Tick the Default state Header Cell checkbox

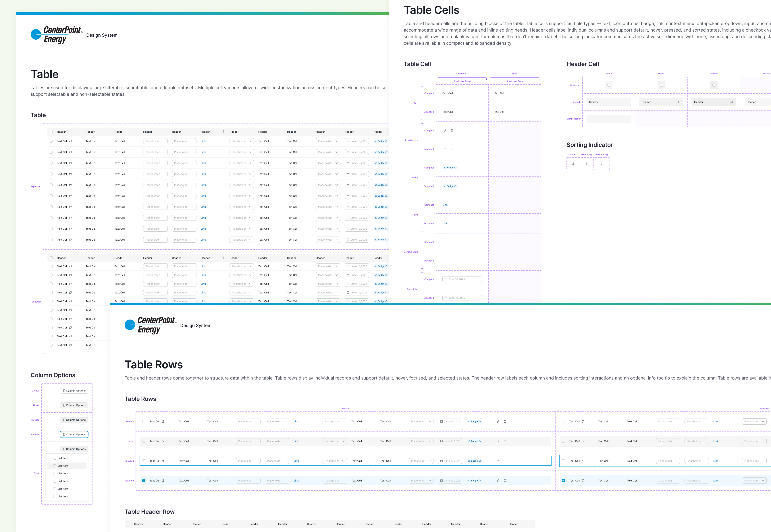click(x=609, y=85)
